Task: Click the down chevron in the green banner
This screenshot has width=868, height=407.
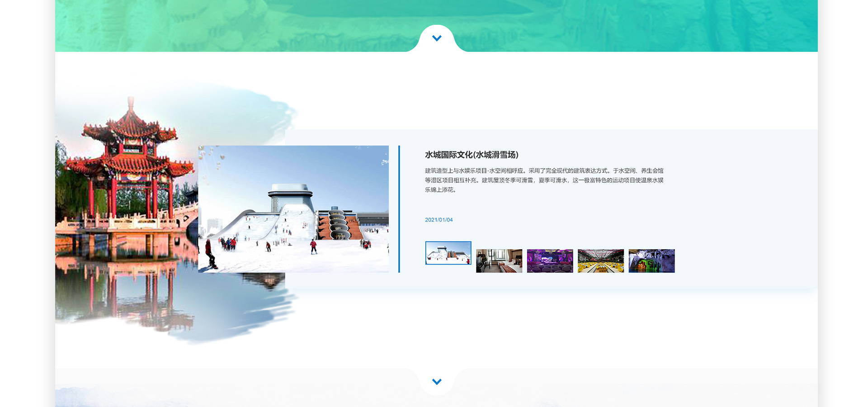Action: pyautogui.click(x=437, y=38)
